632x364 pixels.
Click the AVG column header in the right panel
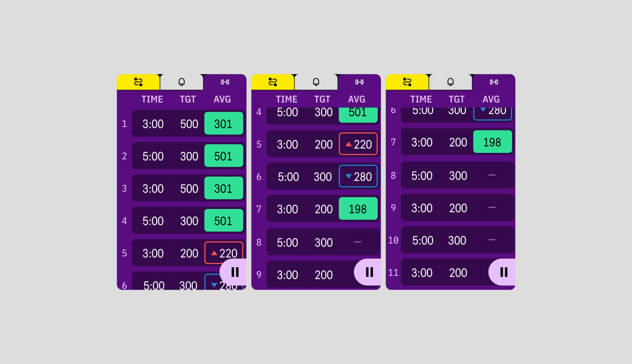(491, 99)
